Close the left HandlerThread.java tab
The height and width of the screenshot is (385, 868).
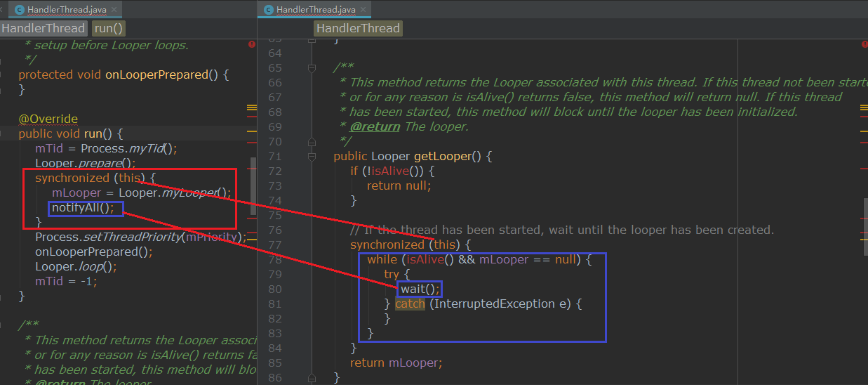coord(114,10)
